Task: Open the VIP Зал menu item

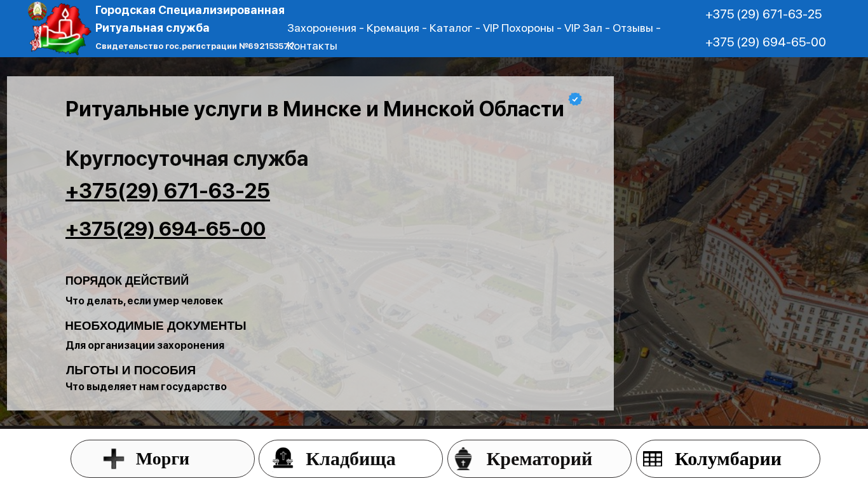Action: point(583,28)
